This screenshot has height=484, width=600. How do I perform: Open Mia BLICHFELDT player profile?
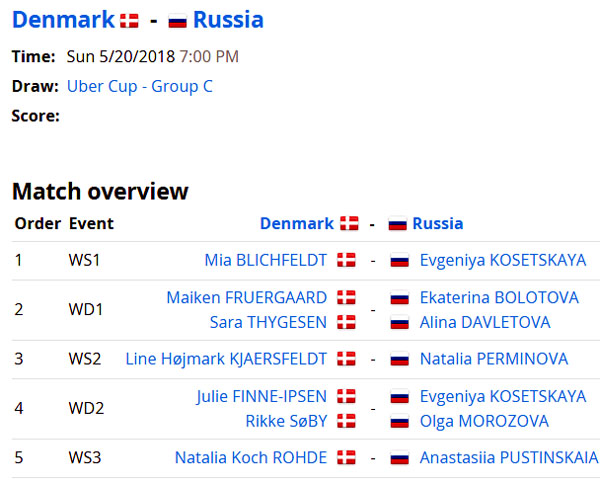(x=266, y=260)
